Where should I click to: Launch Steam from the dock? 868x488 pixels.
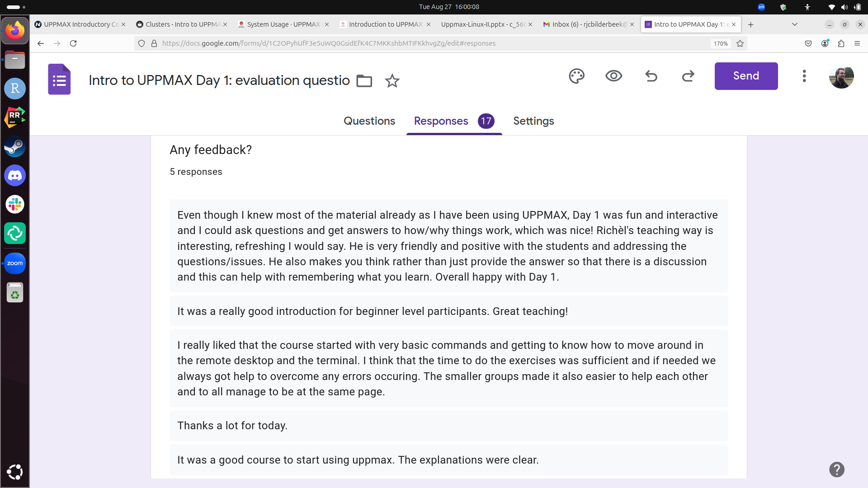tap(15, 146)
